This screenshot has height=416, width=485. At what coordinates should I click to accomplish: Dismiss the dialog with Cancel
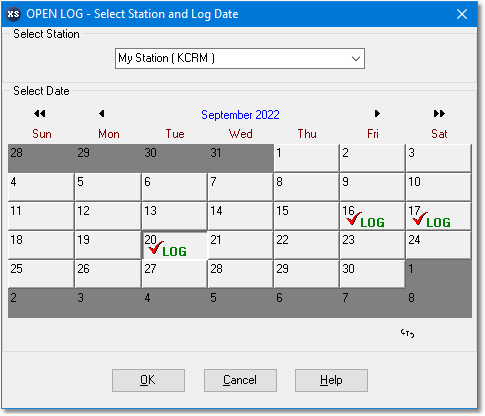(240, 380)
